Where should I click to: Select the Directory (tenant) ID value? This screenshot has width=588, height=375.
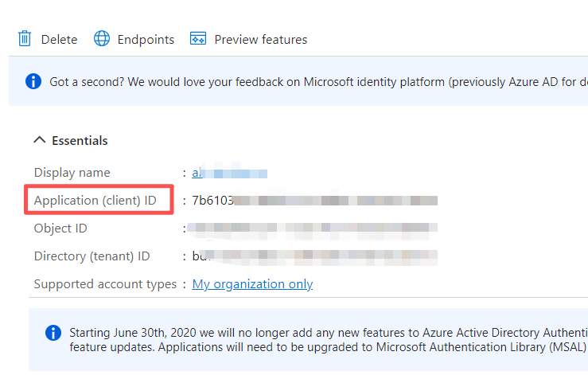314,256
